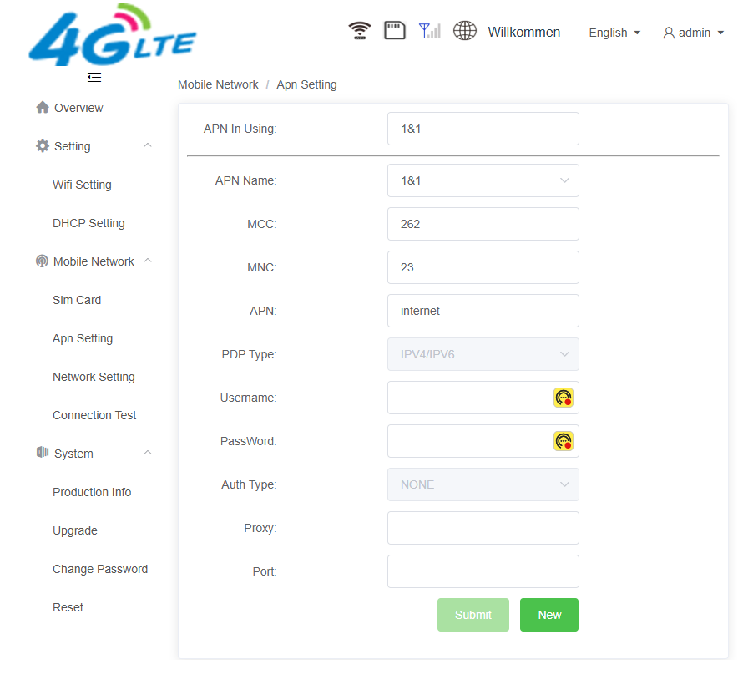Click the 4G LTE logo
This screenshot has width=743, height=700.
pyautogui.click(x=113, y=35)
